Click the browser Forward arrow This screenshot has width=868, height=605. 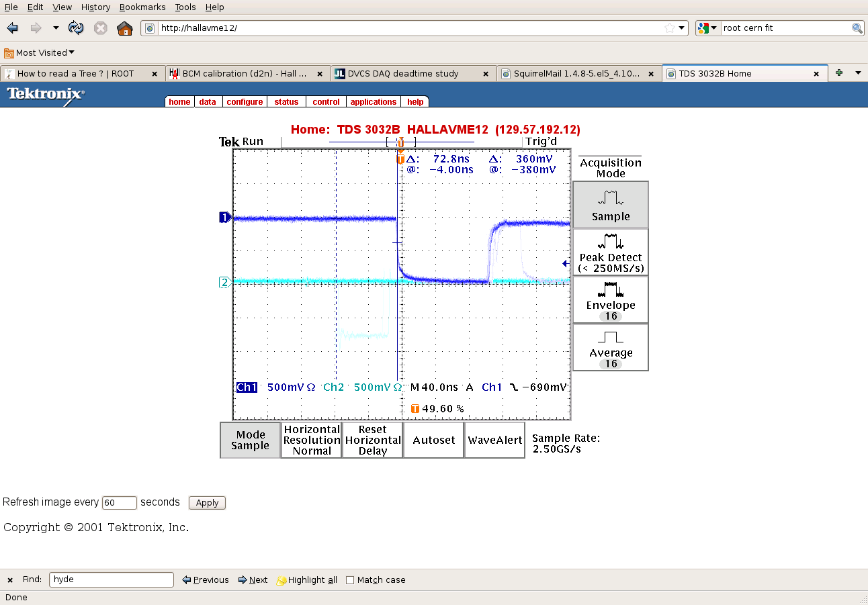(x=36, y=28)
